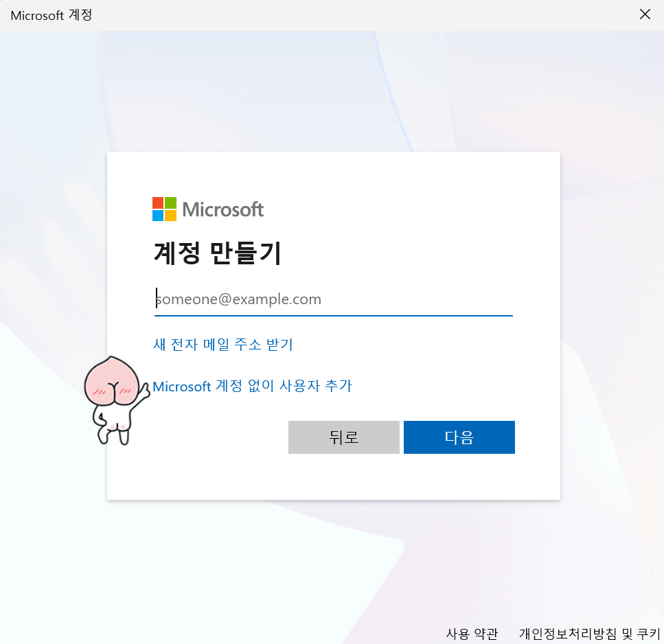Open the 새 전자 메일 주소 받기 link
This screenshot has width=664, height=644.
pyautogui.click(x=222, y=344)
